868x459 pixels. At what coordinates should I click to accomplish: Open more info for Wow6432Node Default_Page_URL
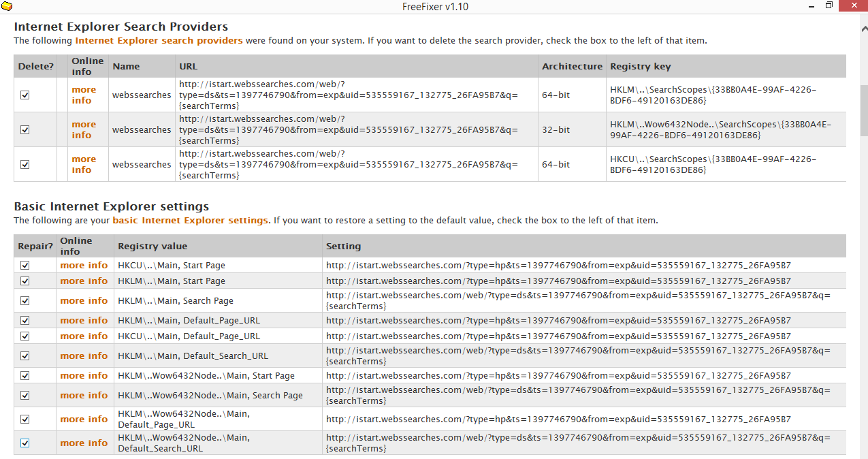click(x=84, y=420)
